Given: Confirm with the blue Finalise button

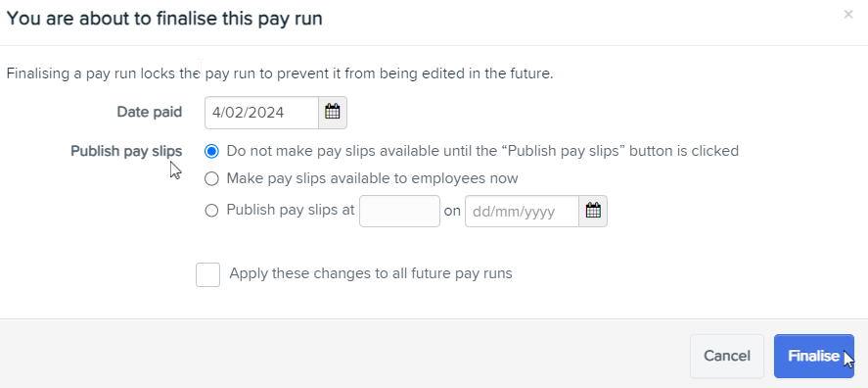Looking at the screenshot, I should 814,356.
